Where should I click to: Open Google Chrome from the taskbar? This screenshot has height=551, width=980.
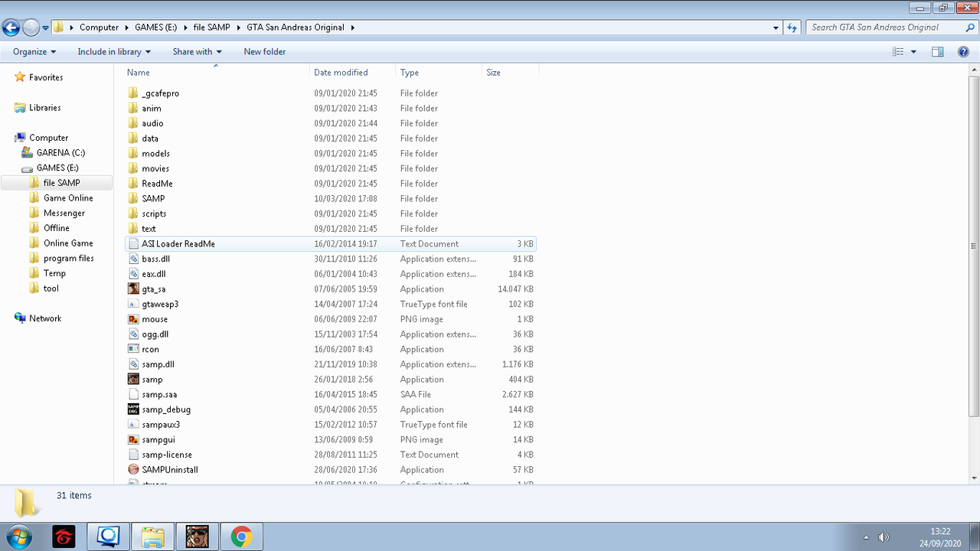click(241, 536)
